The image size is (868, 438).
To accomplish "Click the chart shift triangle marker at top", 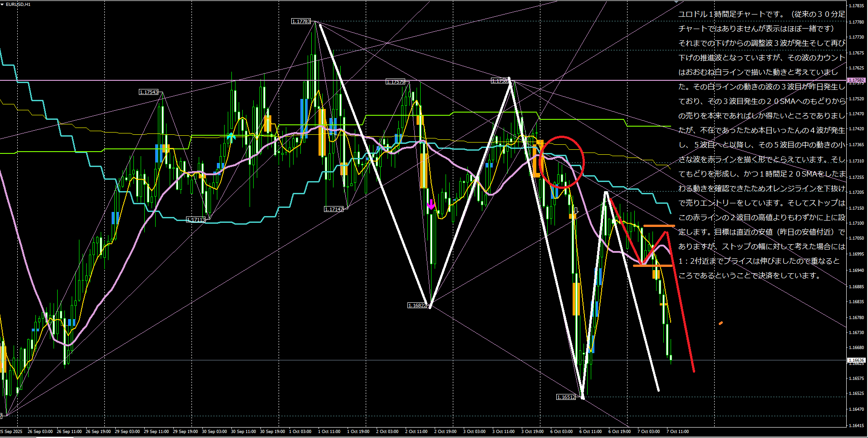I will [x=676, y=2].
